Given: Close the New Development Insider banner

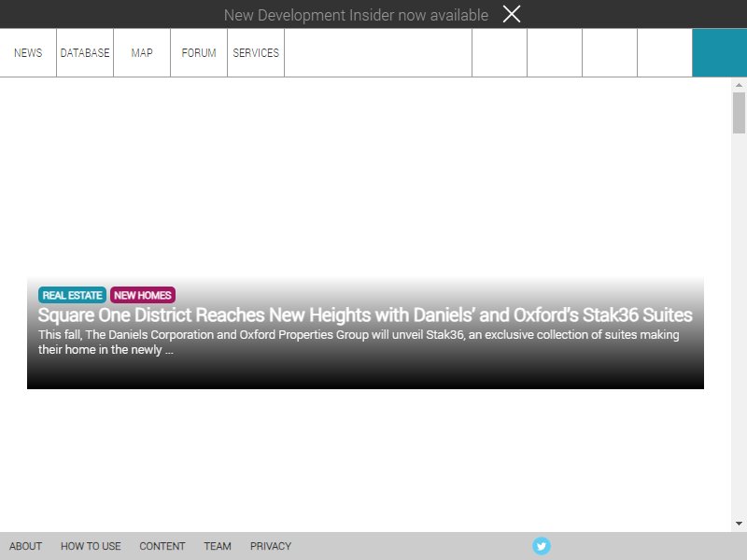Looking at the screenshot, I should click(512, 14).
